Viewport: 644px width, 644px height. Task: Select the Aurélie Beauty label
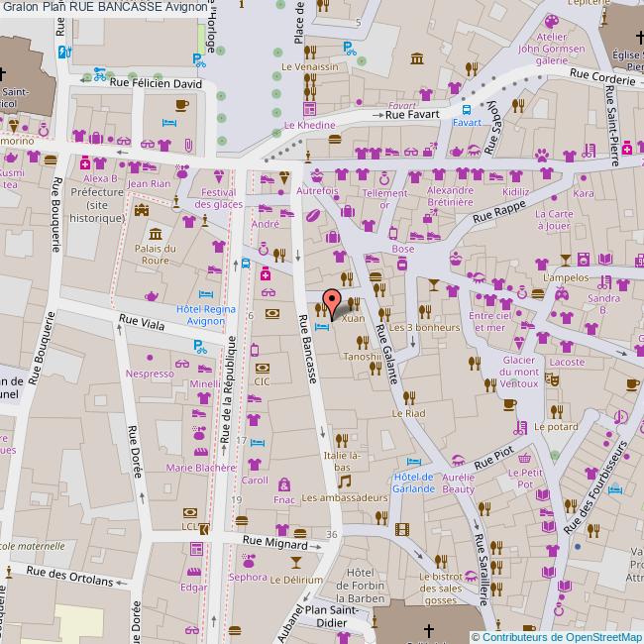(458, 483)
